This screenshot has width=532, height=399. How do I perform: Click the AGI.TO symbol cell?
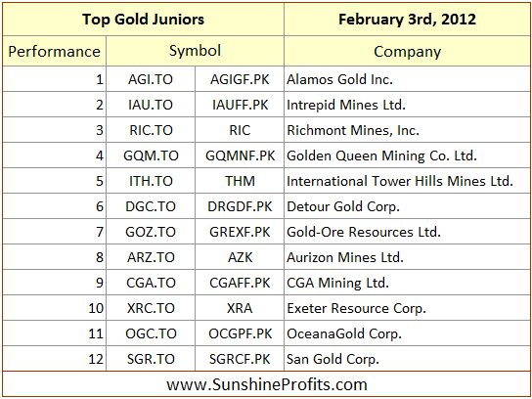click(151, 79)
